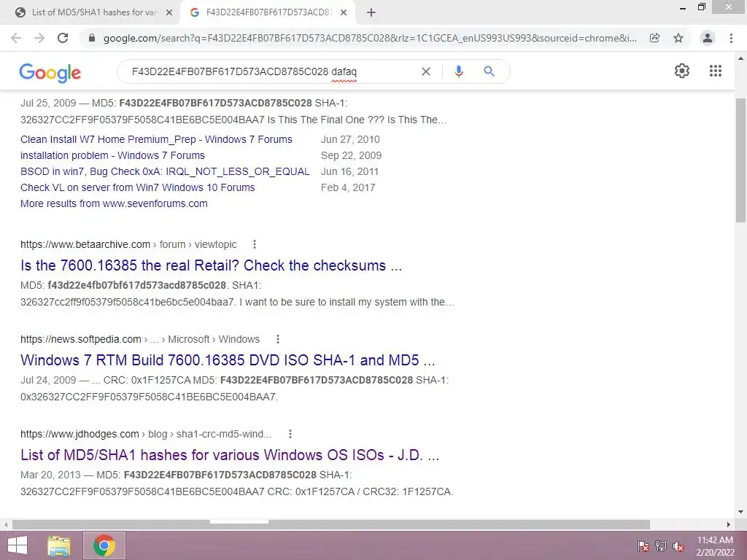Click the Jun 27, 2010 date text

tap(350, 139)
